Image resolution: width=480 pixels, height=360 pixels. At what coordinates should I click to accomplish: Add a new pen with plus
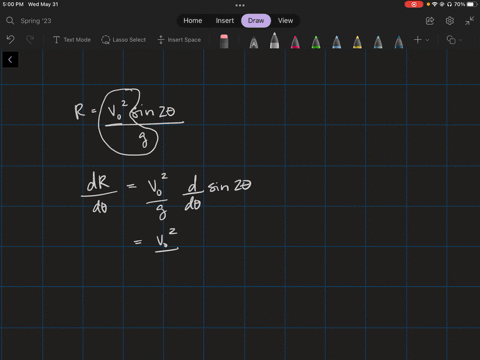click(x=418, y=40)
